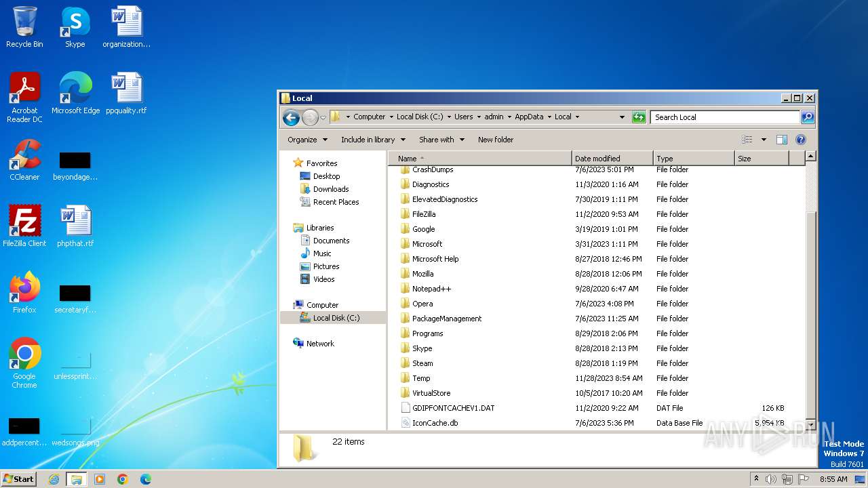Open Internet Explorer from the taskbar
The height and width of the screenshot is (488, 868).
(54, 479)
